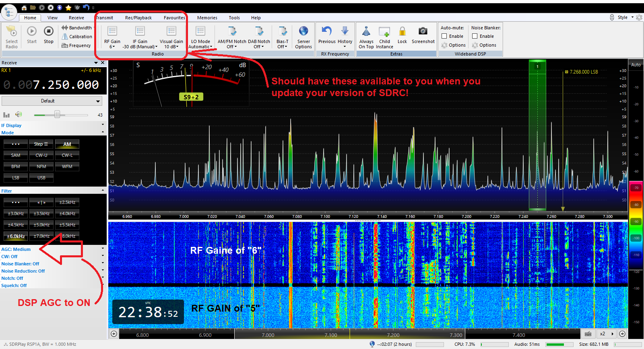Open Server Options globe icon

[x=303, y=31]
